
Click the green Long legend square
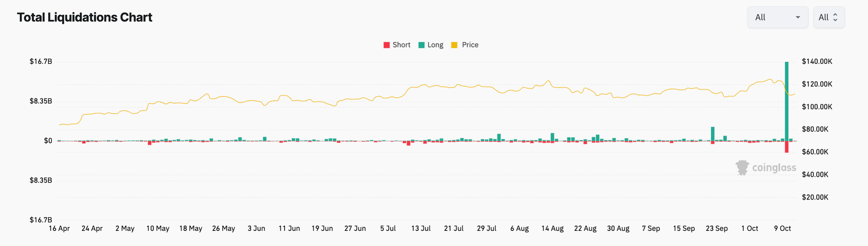coord(421,45)
